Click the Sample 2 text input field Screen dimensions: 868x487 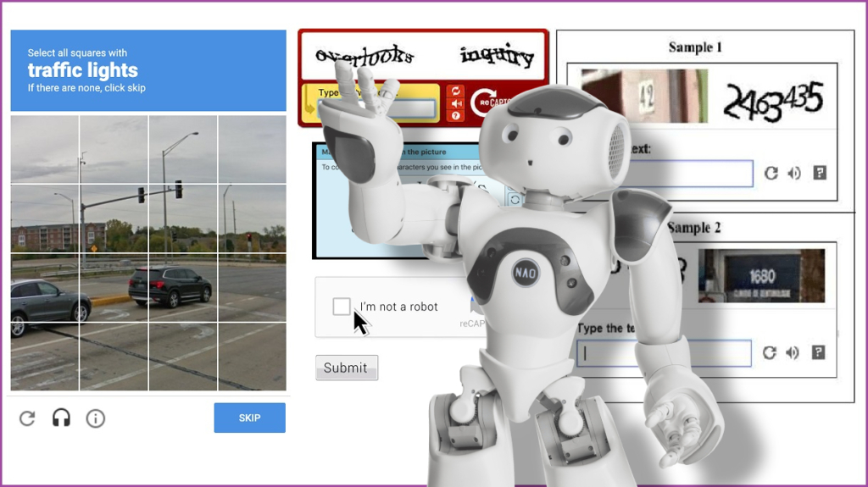click(664, 353)
